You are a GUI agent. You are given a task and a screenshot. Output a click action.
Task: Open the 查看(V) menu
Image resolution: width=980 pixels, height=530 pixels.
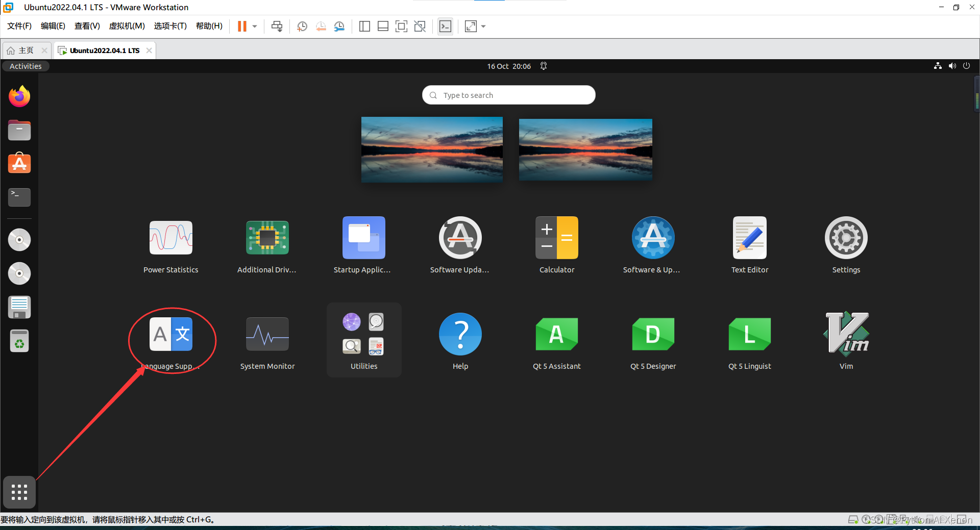click(x=87, y=26)
